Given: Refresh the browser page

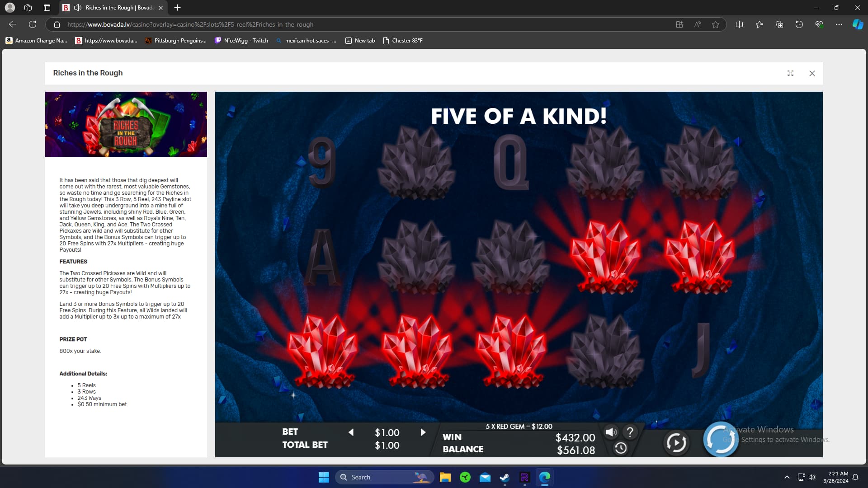Looking at the screenshot, I should click(33, 24).
